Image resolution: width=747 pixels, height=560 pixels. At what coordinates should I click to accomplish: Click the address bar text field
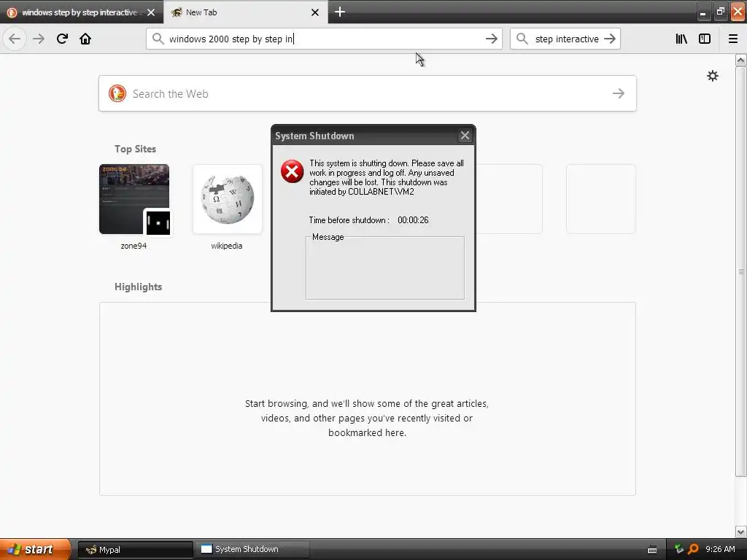click(x=324, y=39)
